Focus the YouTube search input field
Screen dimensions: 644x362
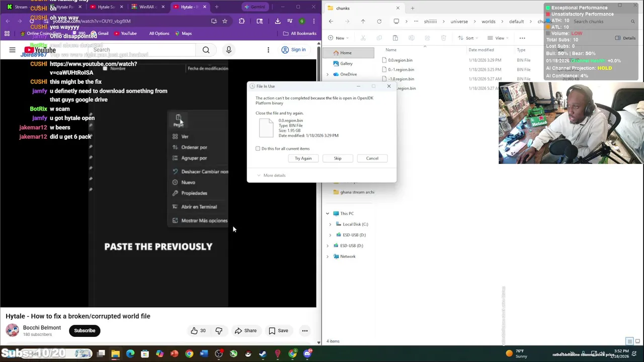click(142, 50)
